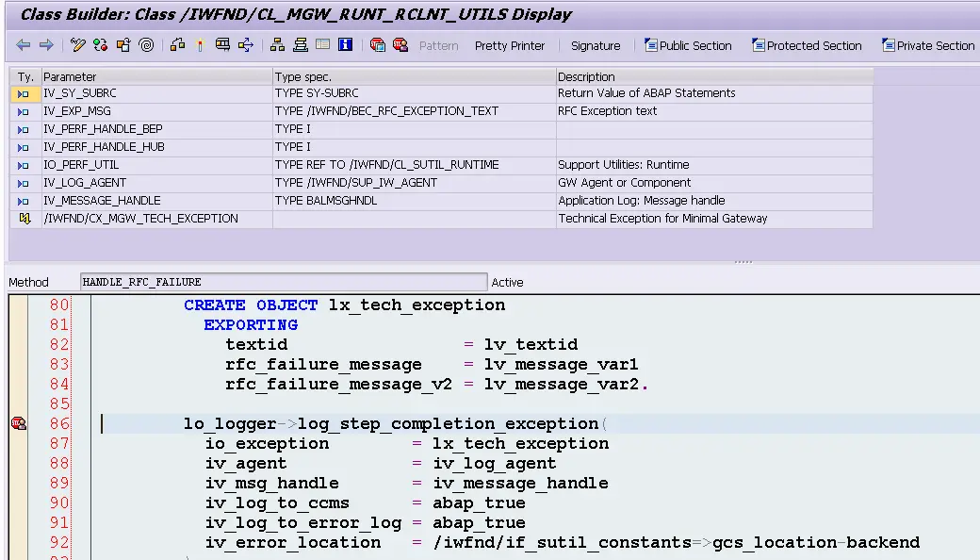Click the importing icon of IV_SY_SUBRC
Screen dimensions: 980x560
pyautogui.click(x=24, y=93)
